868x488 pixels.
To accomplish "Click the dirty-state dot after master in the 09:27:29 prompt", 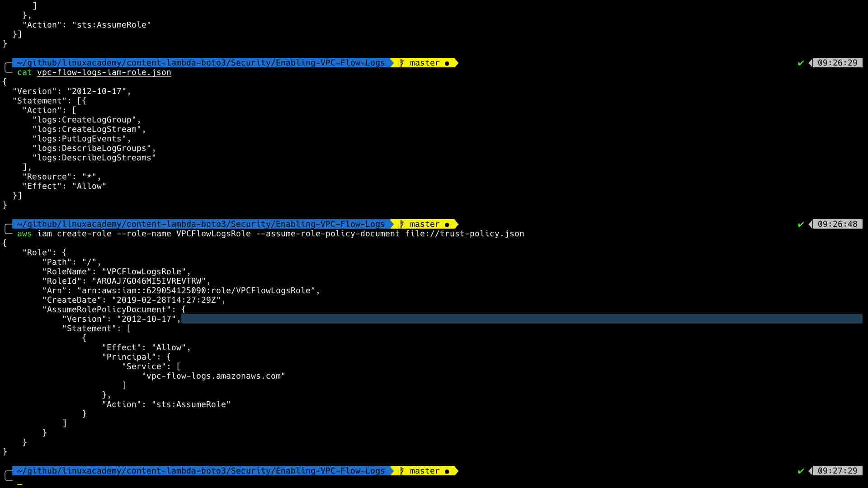I will pos(447,471).
